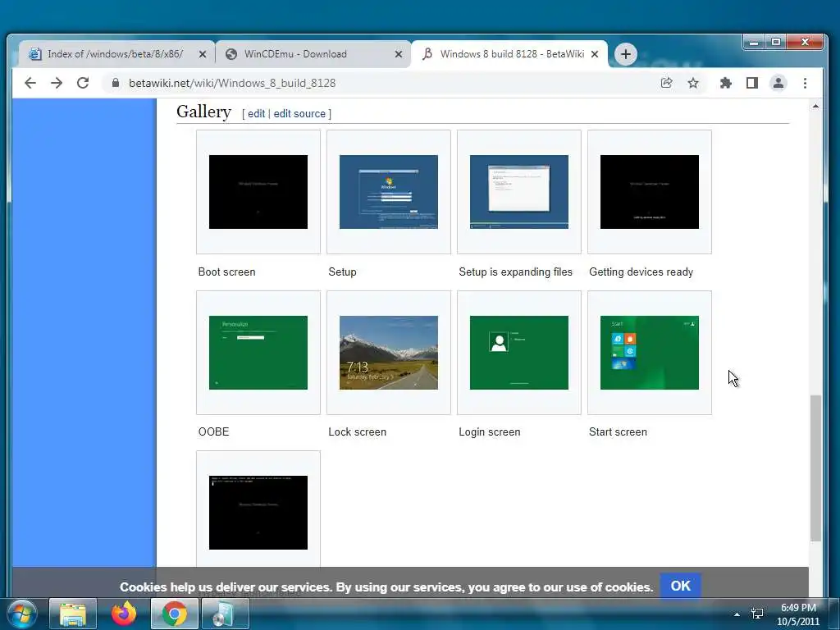Click the 'Lock screen' caption
This screenshot has width=840, height=630.
[x=358, y=431]
